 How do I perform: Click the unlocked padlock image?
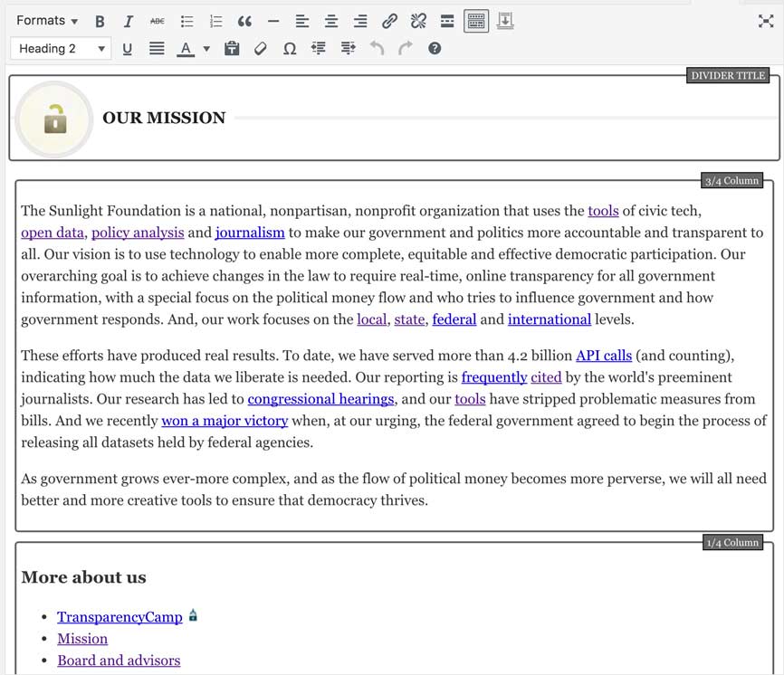point(54,119)
